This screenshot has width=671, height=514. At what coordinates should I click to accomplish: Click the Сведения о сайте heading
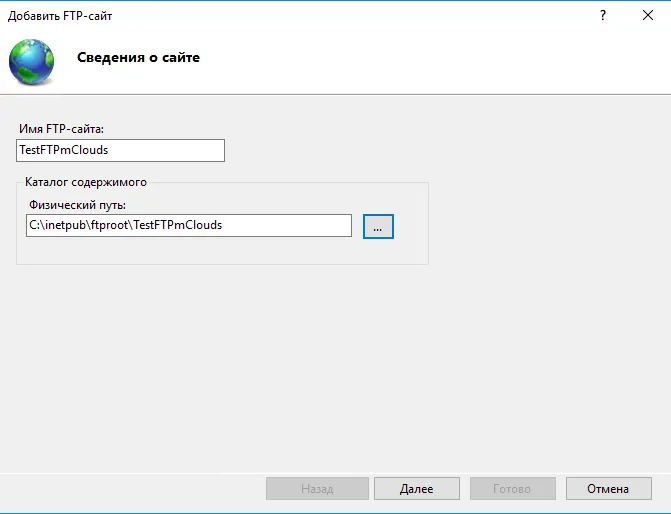(x=138, y=57)
